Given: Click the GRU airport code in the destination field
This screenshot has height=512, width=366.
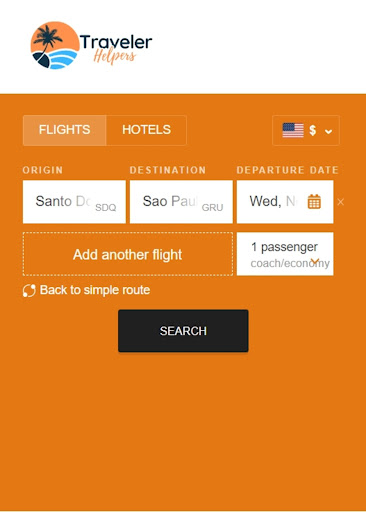Looking at the screenshot, I should [x=212, y=208].
